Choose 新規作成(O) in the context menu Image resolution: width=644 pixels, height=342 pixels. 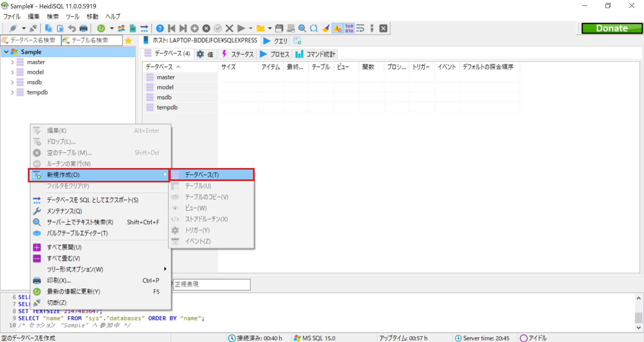pyautogui.click(x=99, y=175)
